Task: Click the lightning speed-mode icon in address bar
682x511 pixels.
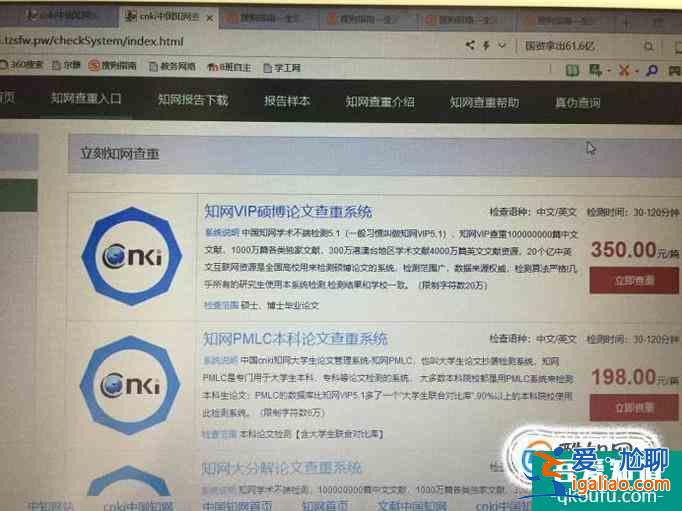Action: (487, 45)
